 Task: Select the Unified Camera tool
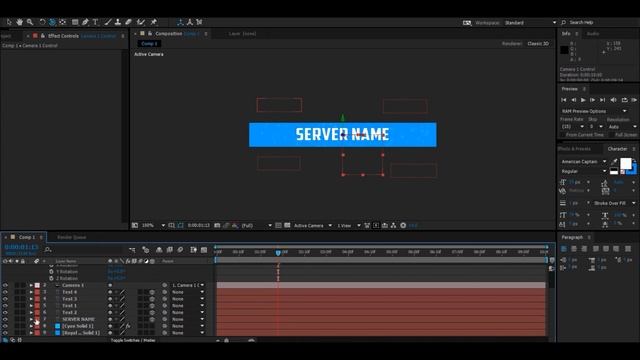52,22
